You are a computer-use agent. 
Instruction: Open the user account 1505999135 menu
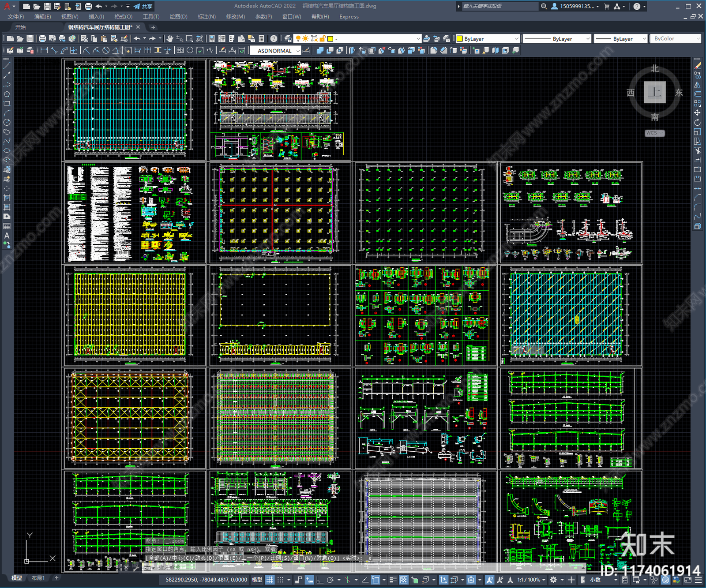pos(575,6)
